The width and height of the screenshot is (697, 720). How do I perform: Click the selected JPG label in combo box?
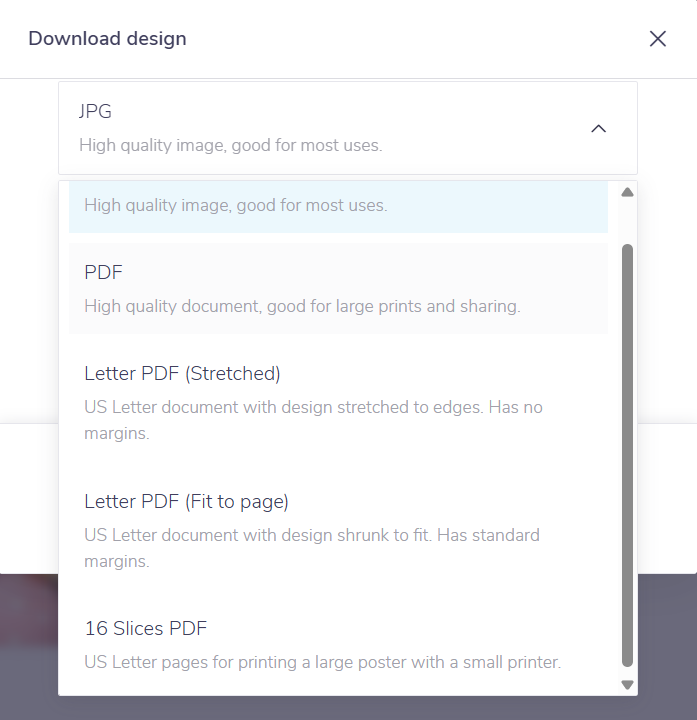[95, 111]
